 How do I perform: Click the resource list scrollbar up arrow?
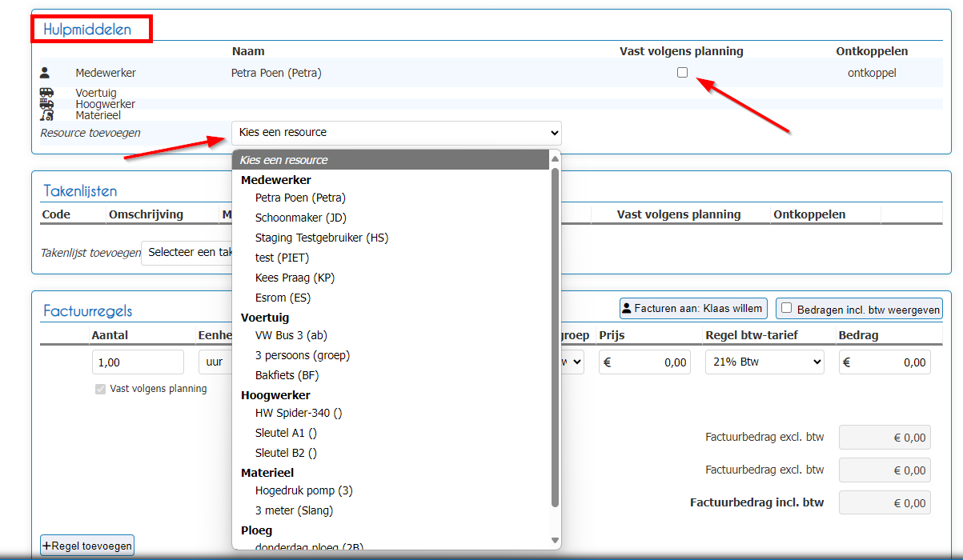556,159
